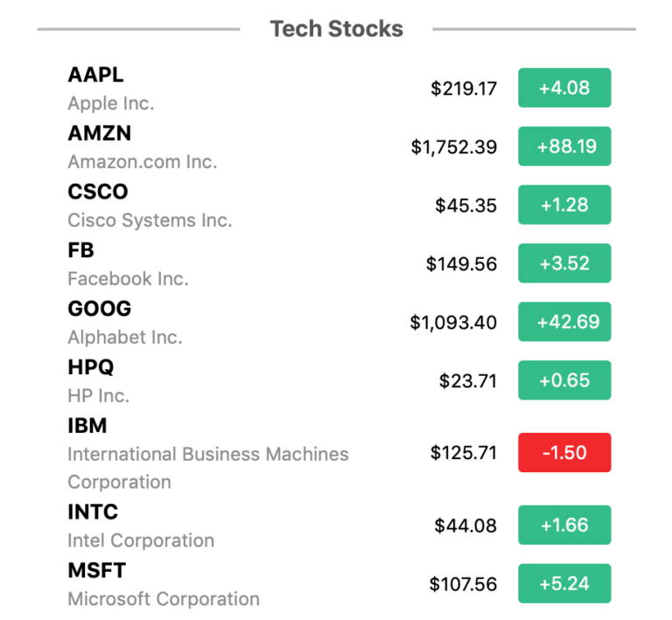
Task: Click the red IBM -1.50 badge
Action: [x=564, y=453]
